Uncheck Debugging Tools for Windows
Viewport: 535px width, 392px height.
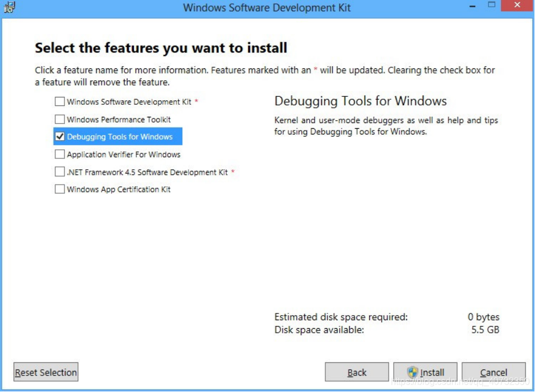tap(59, 136)
